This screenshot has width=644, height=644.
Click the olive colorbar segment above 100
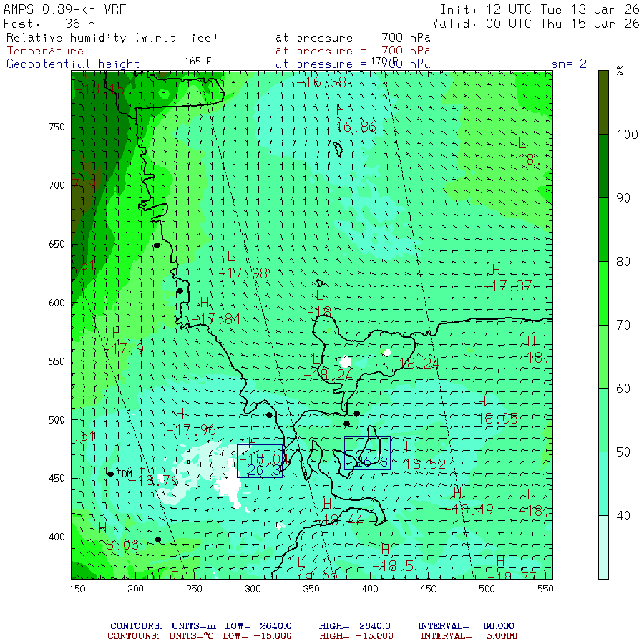point(603,102)
